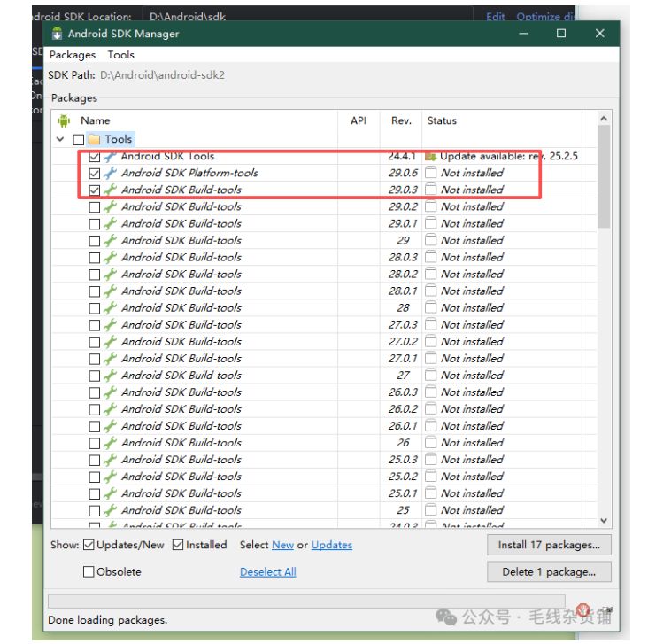Click wrench icon of Build-tools rev 26
671x644 pixels.
(110, 443)
